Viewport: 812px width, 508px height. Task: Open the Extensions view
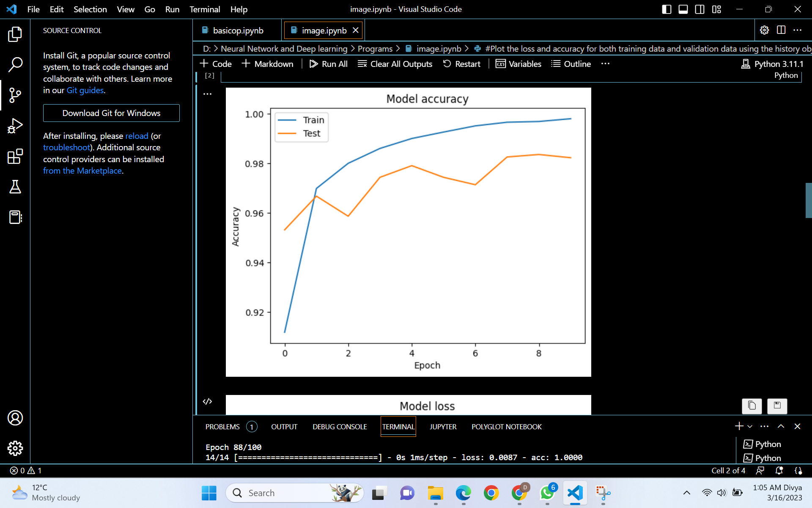pos(15,157)
